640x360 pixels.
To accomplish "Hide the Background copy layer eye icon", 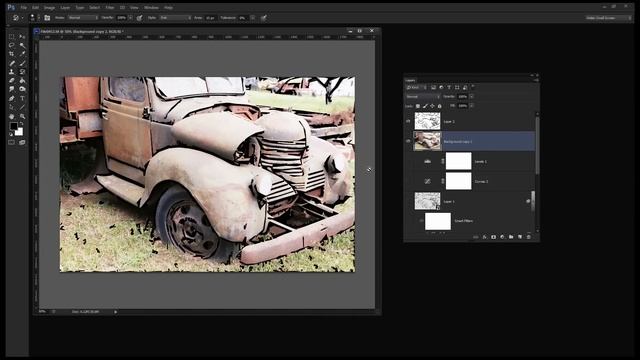I will [408, 141].
